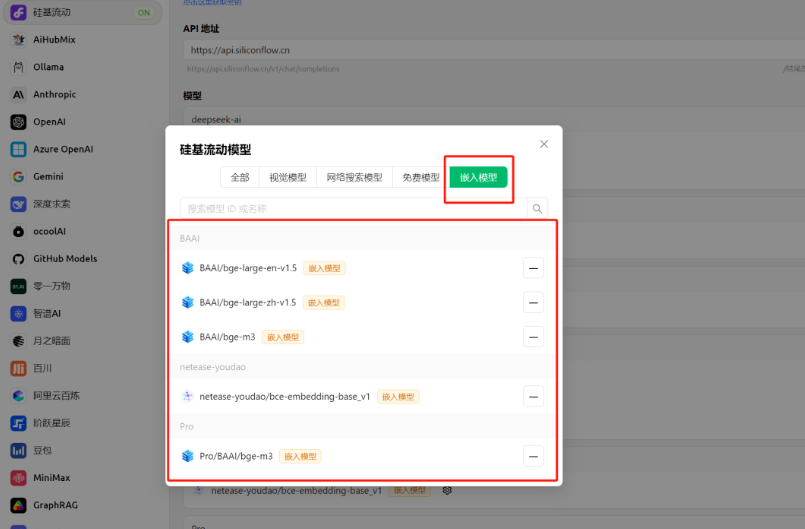Screen dimensions: 805x529
Task: Open the 阿里云百炼 provider
Action: click(82, 395)
